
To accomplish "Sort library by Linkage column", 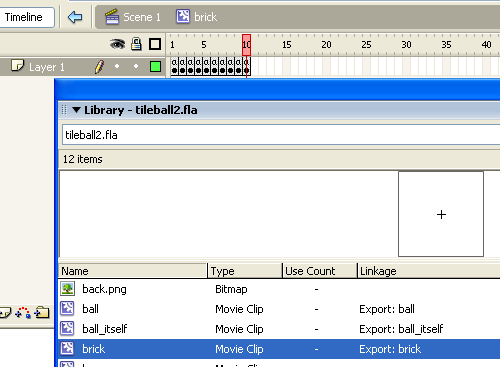I will pyautogui.click(x=429, y=271).
